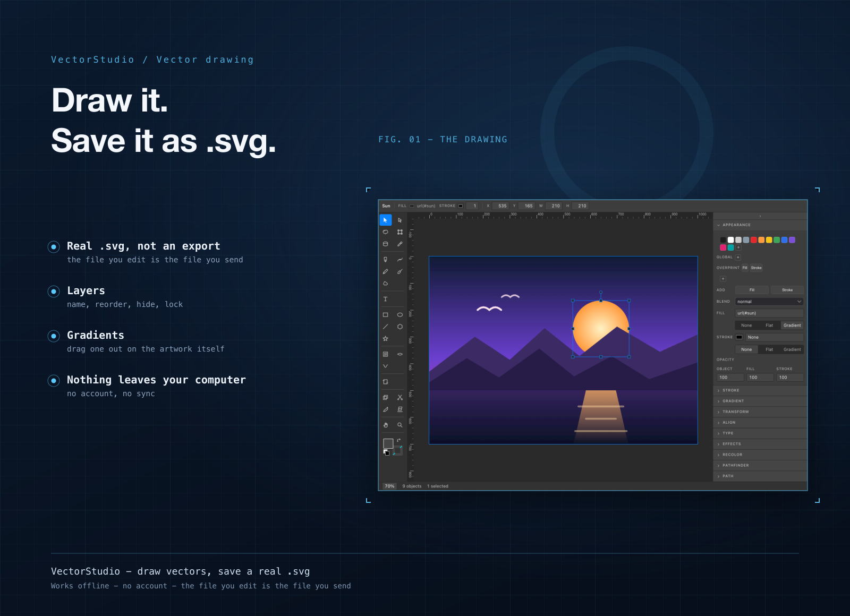The width and height of the screenshot is (850, 616).
Task: Click the Add Stroke button
Action: click(x=787, y=290)
